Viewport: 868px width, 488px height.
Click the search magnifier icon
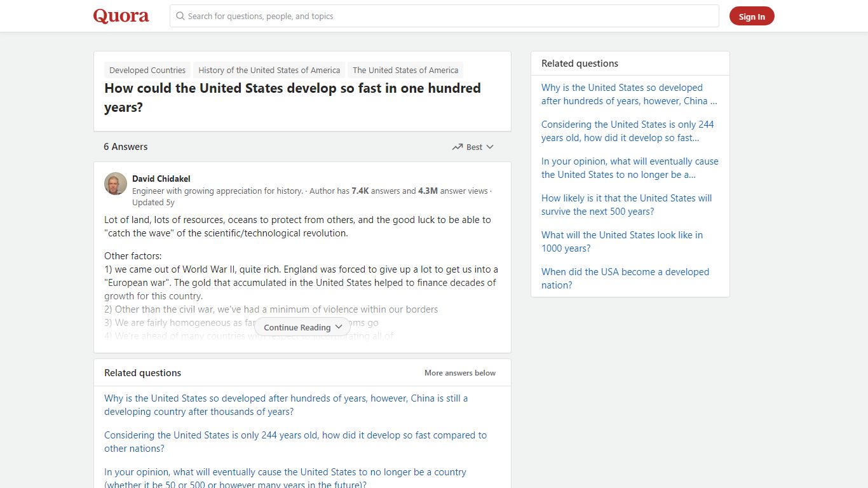point(180,16)
